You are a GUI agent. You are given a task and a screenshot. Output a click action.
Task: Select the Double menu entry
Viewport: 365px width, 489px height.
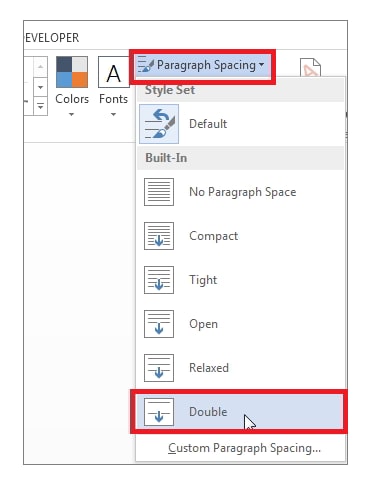pyautogui.click(x=239, y=412)
